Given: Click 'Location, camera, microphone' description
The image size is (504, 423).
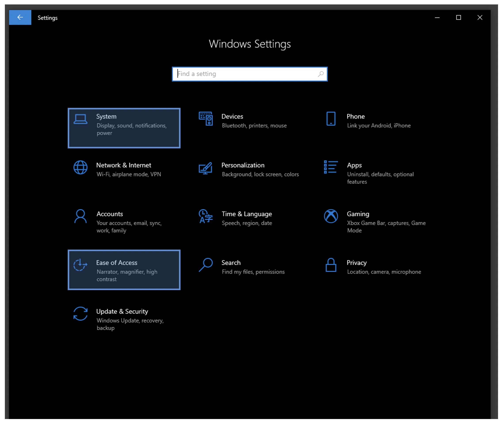Looking at the screenshot, I should pyautogui.click(x=384, y=272).
